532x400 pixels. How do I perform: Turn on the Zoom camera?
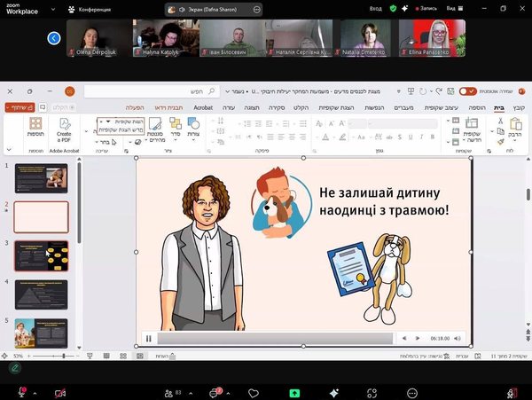(60, 392)
